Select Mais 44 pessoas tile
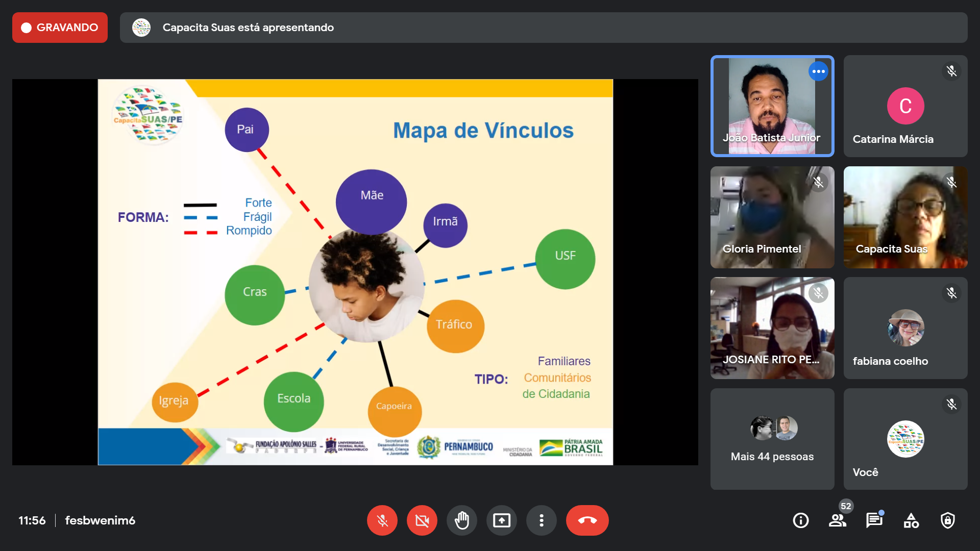The height and width of the screenshot is (551, 980). click(772, 439)
